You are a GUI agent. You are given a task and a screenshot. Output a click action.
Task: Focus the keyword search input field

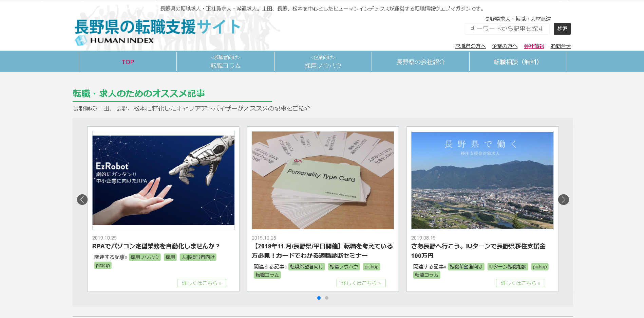click(x=507, y=29)
